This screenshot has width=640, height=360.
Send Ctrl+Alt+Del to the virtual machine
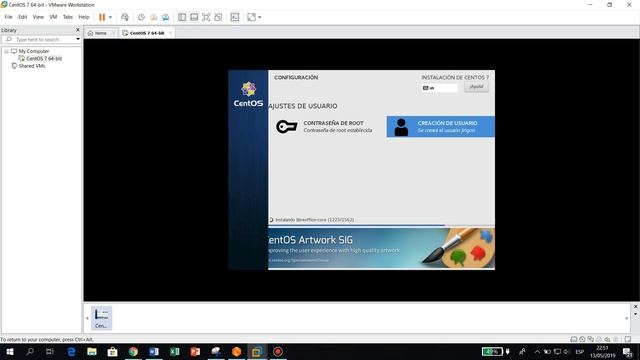(x=124, y=17)
